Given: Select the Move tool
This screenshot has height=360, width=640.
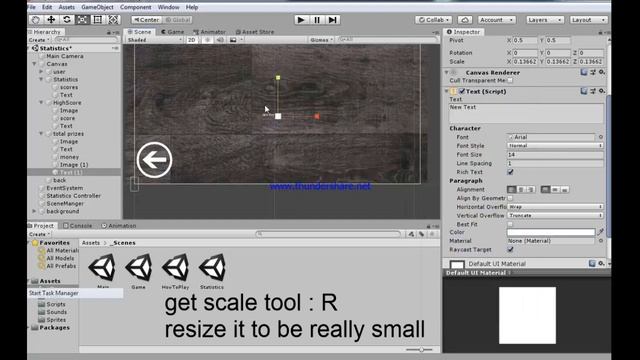Looking at the screenshot, I should coord(51,20).
